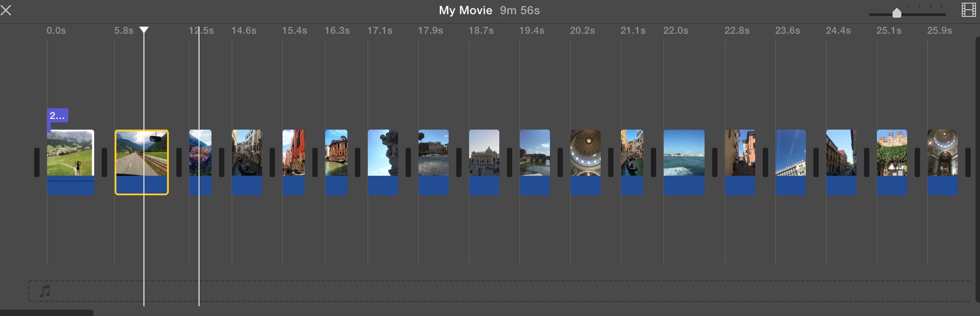Click the "15.4s" time label
This screenshot has height=316, width=980.
295,31
